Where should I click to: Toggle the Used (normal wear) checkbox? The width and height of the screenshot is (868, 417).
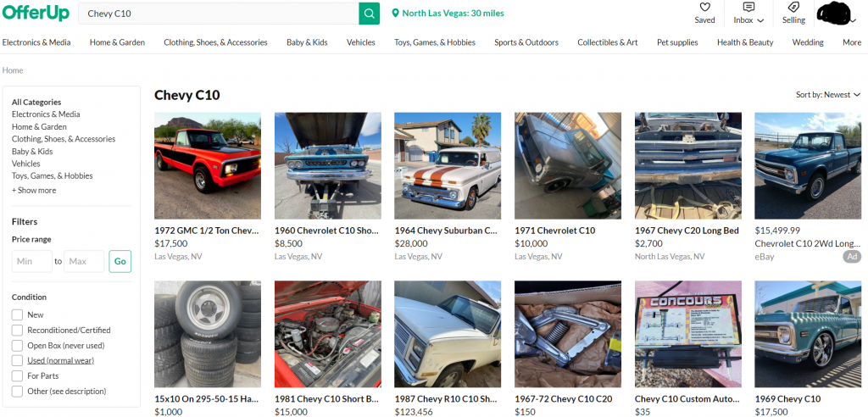(17, 360)
